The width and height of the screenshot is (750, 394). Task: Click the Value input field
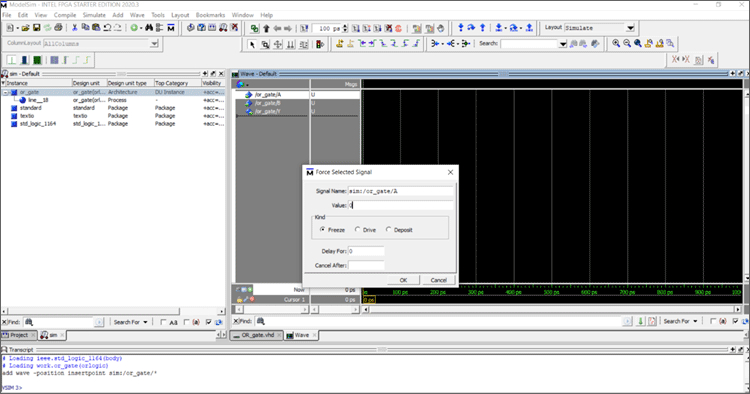coord(400,205)
